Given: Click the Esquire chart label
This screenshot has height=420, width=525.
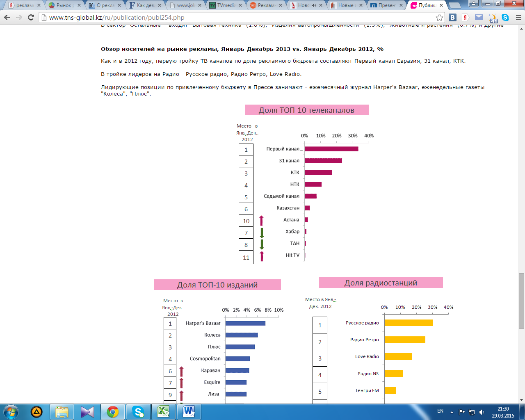Looking at the screenshot, I should 212,382.
